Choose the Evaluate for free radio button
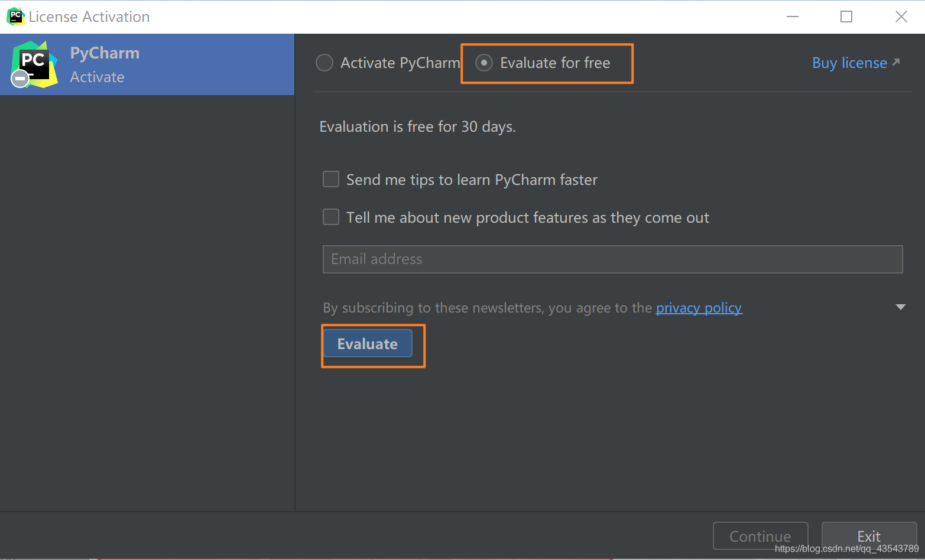925x560 pixels. 484,63
